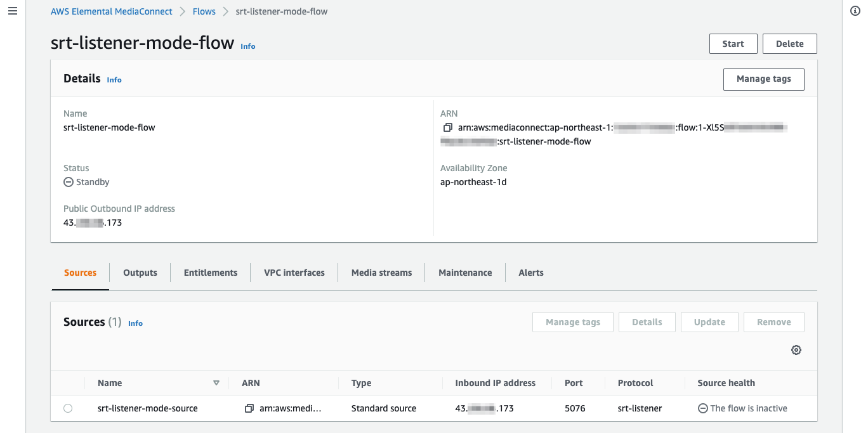
Task: Click Info link next to Details heading
Action: click(x=114, y=80)
